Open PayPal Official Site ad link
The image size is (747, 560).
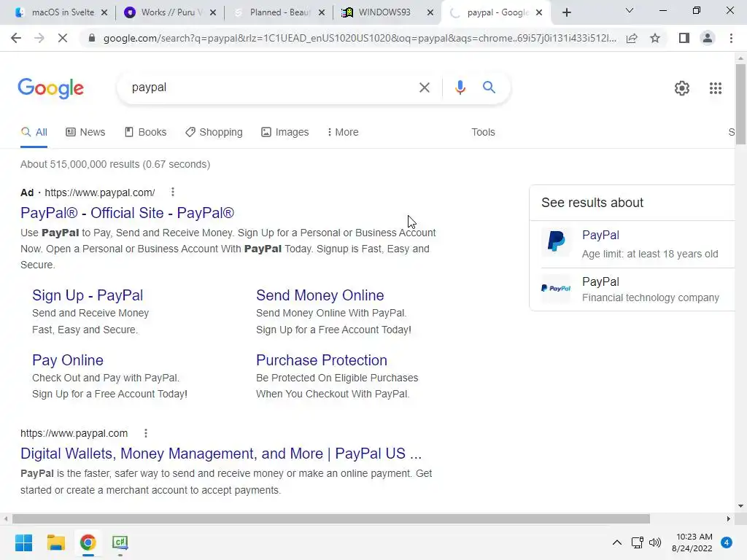(x=127, y=213)
